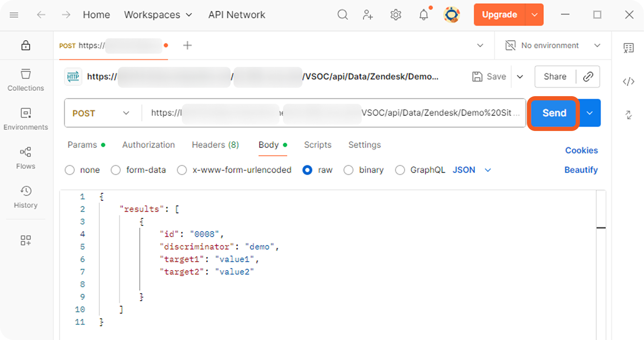
Task: Copy the request link icon
Action: pyautogui.click(x=588, y=77)
